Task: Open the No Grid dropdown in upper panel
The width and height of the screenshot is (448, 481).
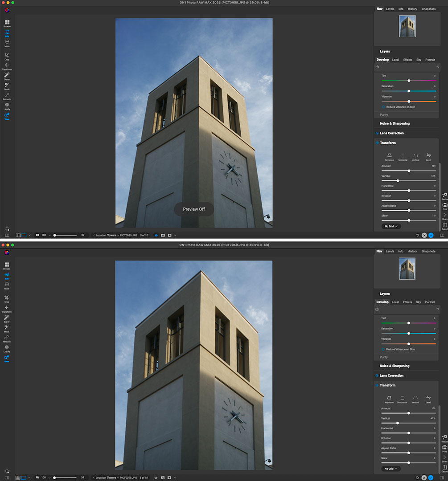Action: click(391, 226)
